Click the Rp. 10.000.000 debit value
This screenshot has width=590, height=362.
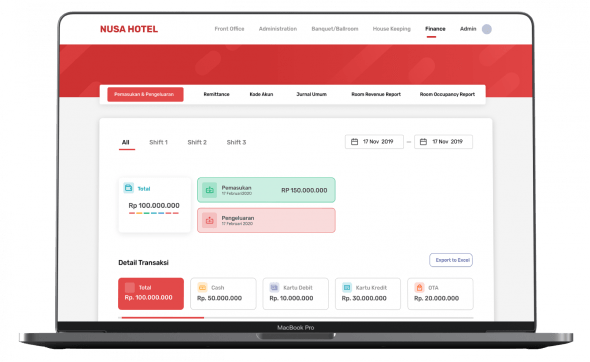coord(291,298)
